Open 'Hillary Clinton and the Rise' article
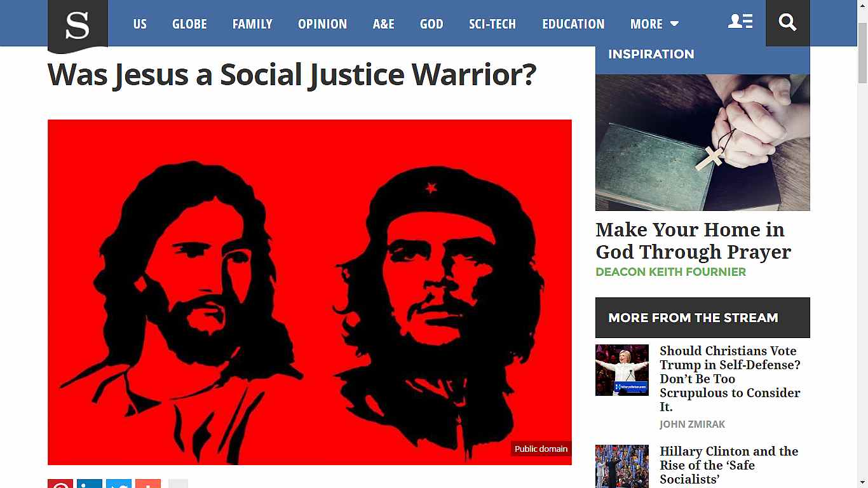 pyautogui.click(x=729, y=465)
